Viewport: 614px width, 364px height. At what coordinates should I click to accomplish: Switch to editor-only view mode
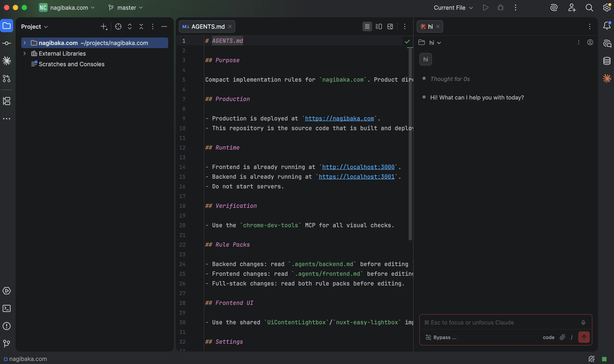[367, 26]
